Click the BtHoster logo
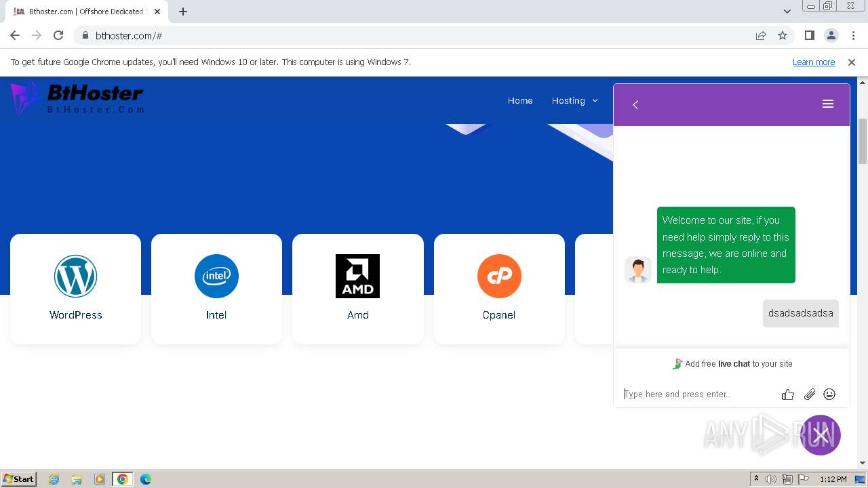 77,99
